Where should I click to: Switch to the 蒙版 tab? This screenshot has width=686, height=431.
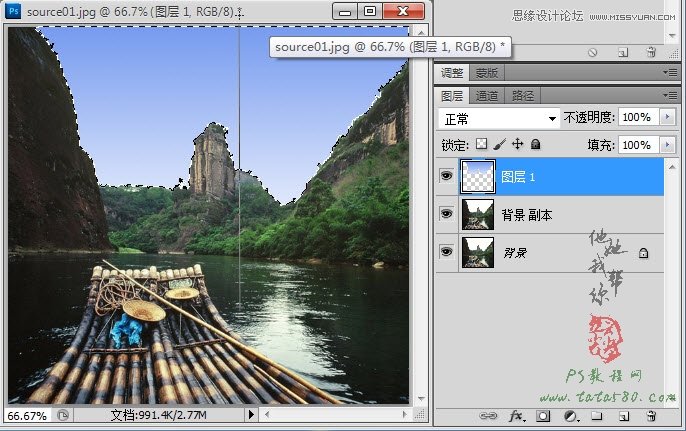(487, 73)
